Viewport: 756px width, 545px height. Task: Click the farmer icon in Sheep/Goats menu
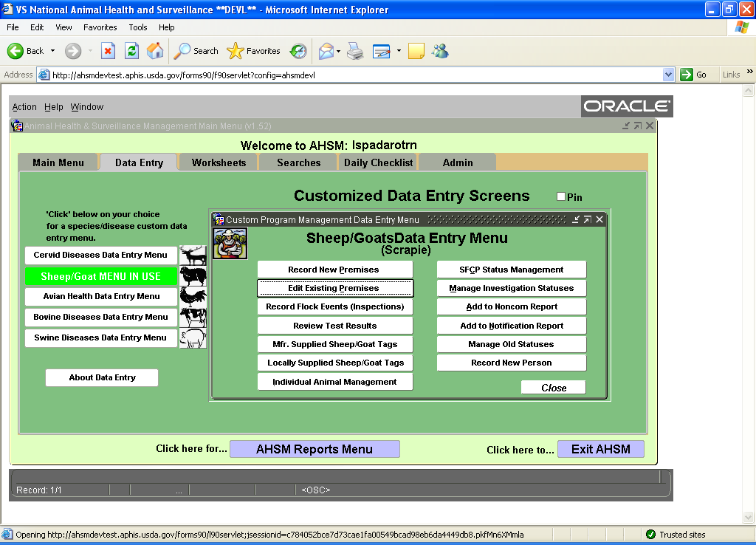pos(230,243)
